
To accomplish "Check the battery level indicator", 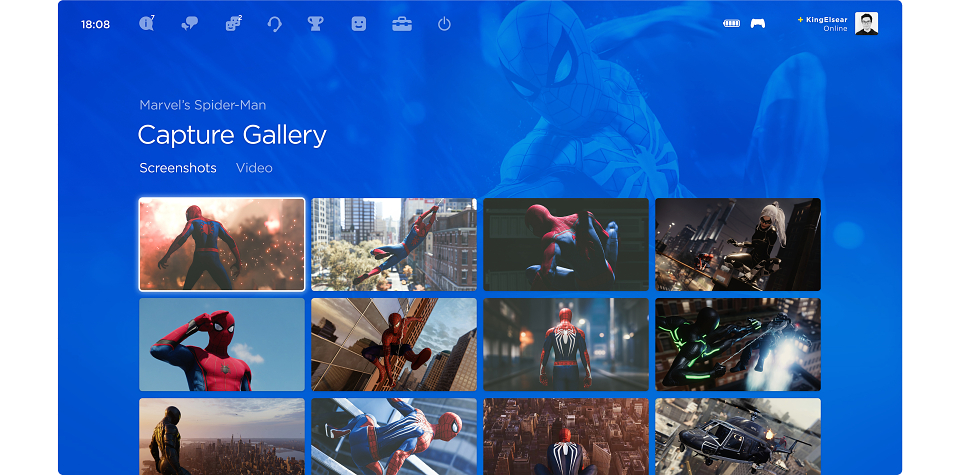I will [x=732, y=24].
